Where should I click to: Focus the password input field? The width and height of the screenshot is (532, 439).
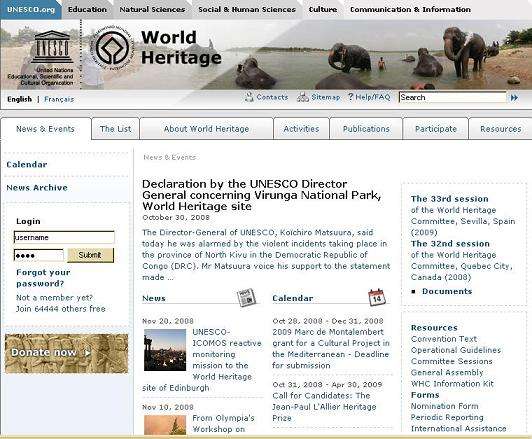(39, 255)
